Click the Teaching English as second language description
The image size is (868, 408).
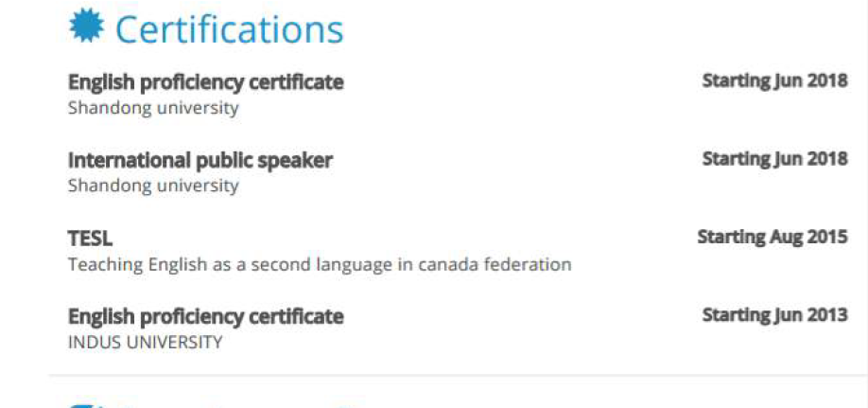click(x=320, y=264)
